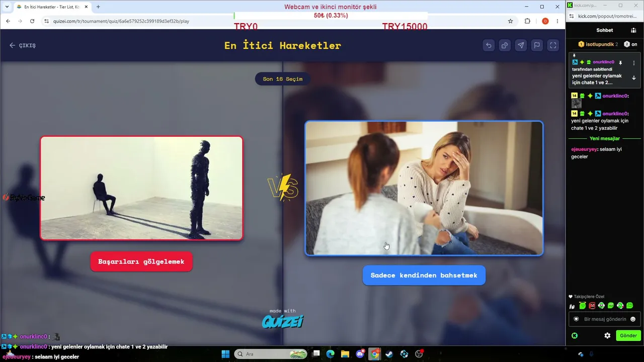The width and height of the screenshot is (644, 362).
Task: Open Windows Start menu
Action: point(225,354)
